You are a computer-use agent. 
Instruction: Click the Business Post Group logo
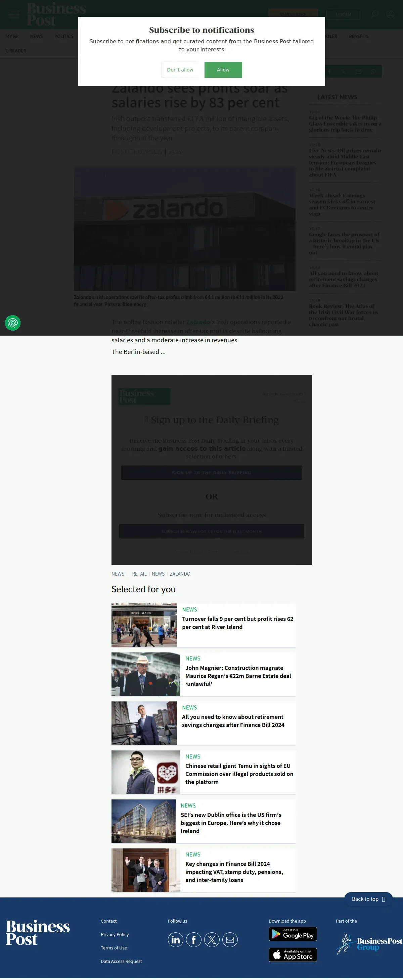coord(369,944)
